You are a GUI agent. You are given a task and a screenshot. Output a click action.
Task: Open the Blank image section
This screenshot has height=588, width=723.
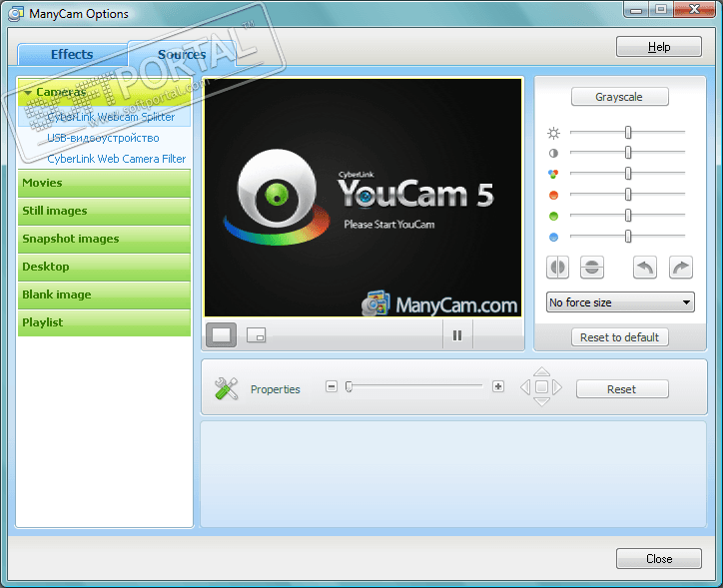click(x=104, y=294)
